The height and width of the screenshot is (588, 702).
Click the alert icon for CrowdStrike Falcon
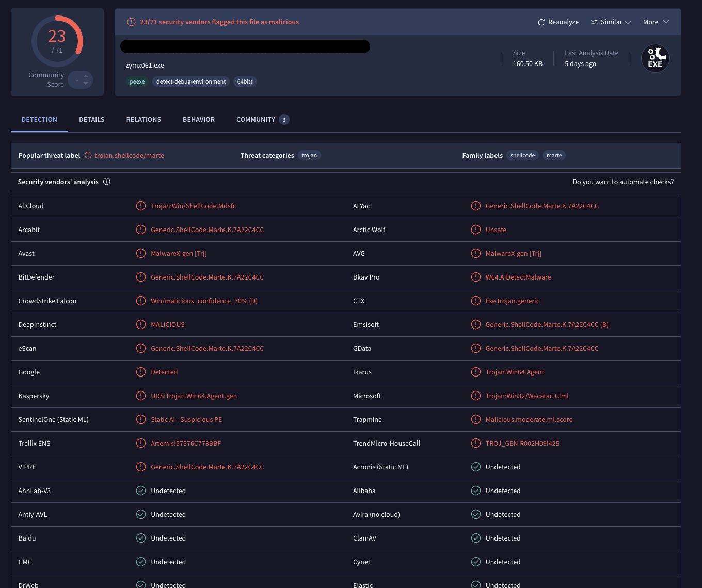coord(141,301)
